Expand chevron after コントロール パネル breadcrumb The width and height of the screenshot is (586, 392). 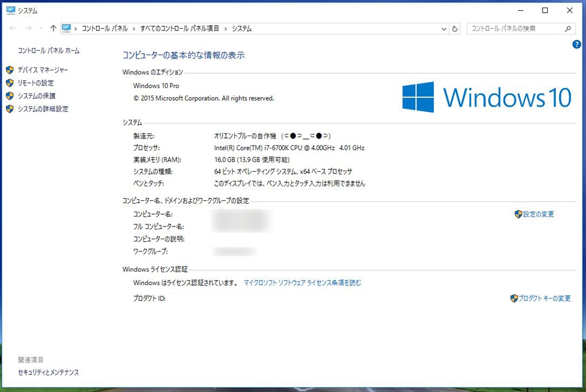click(x=134, y=29)
